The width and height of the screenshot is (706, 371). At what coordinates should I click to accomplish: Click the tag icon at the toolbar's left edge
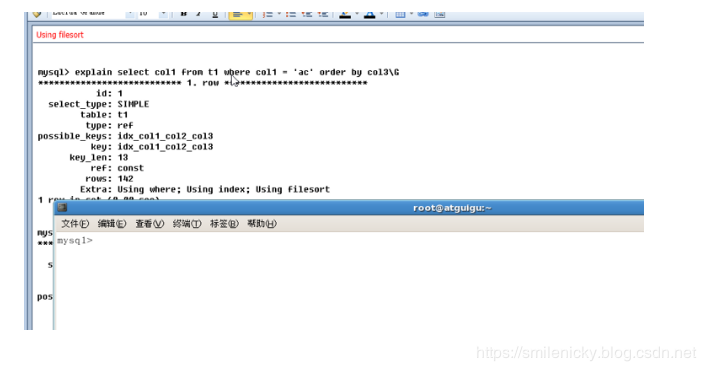(x=37, y=14)
